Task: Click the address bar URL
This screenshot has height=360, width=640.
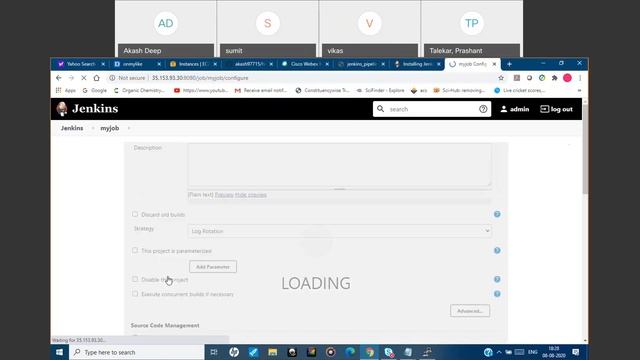Action: 200,78
